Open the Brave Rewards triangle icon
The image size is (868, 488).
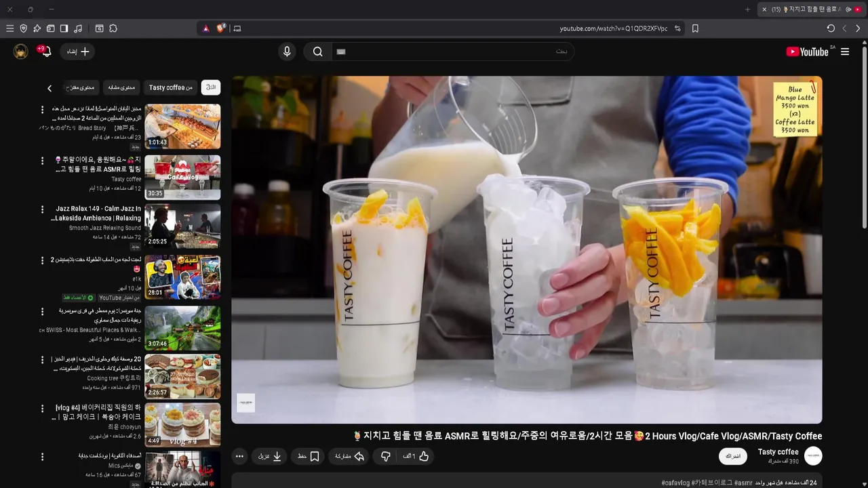[206, 28]
